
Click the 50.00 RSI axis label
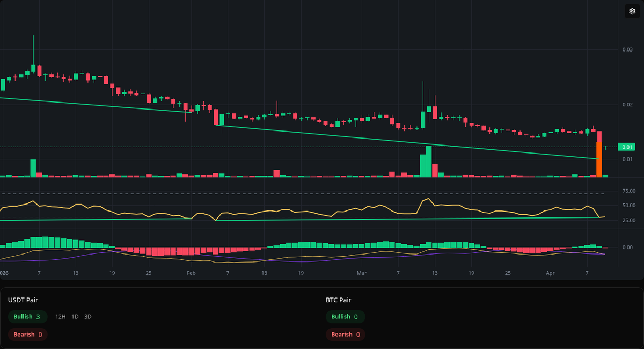(x=628, y=206)
